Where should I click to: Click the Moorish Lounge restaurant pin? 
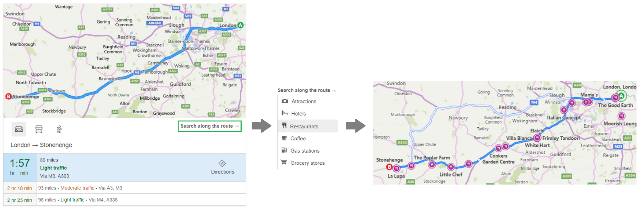[621, 116]
